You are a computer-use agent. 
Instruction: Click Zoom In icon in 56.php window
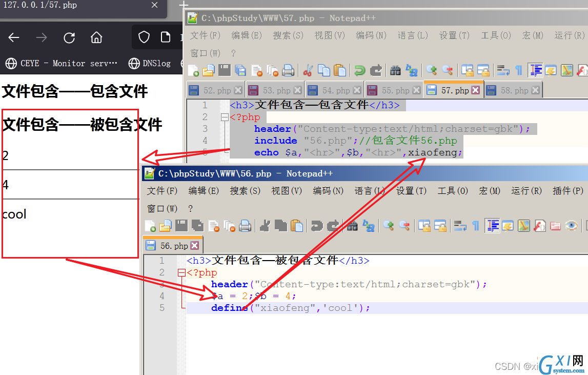389,226
